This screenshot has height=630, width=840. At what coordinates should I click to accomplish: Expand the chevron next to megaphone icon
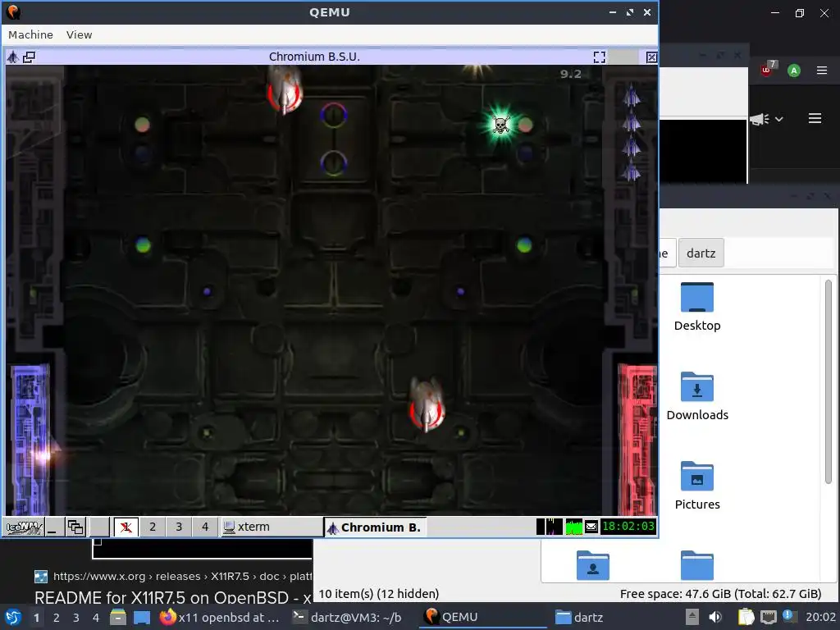point(779,119)
